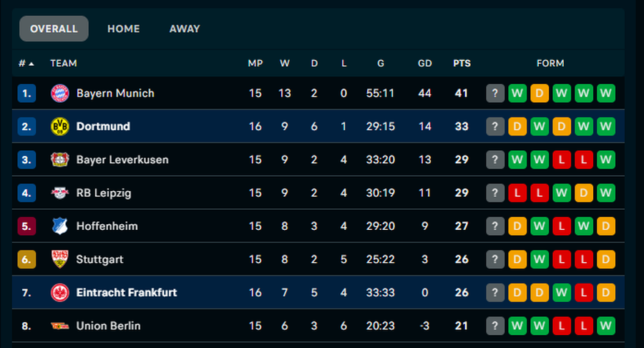Click the Eintracht Frankfurt eagle crest
644x348 pixels.
(59, 293)
